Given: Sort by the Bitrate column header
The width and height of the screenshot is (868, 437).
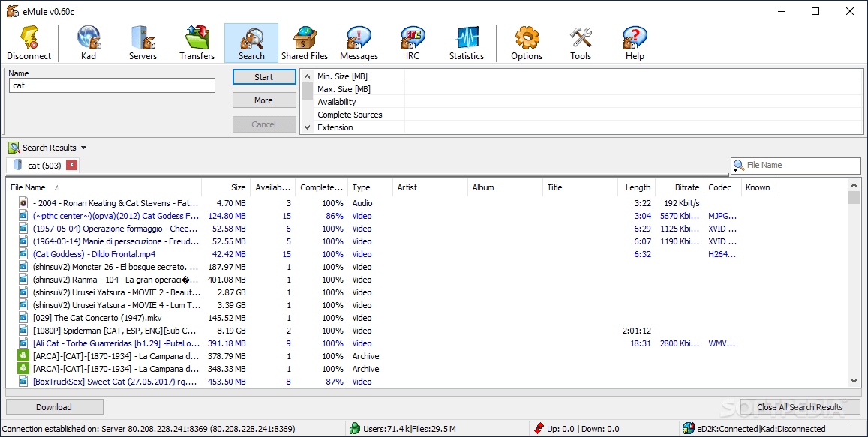Looking at the screenshot, I should click(x=680, y=187).
